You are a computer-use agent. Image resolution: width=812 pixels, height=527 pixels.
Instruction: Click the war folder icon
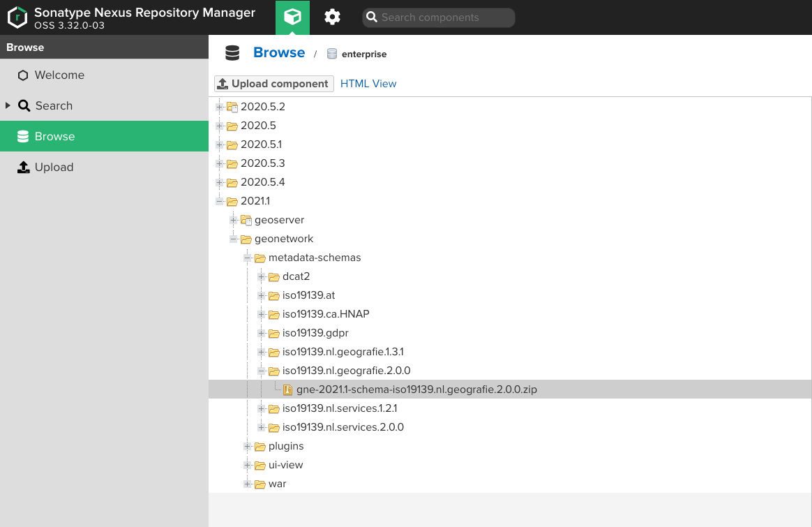pyautogui.click(x=260, y=484)
